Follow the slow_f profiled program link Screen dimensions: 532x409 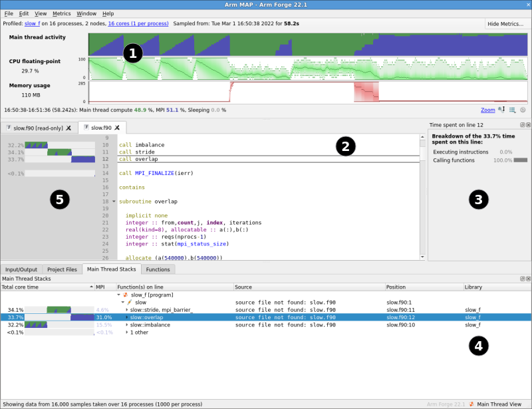coord(32,23)
